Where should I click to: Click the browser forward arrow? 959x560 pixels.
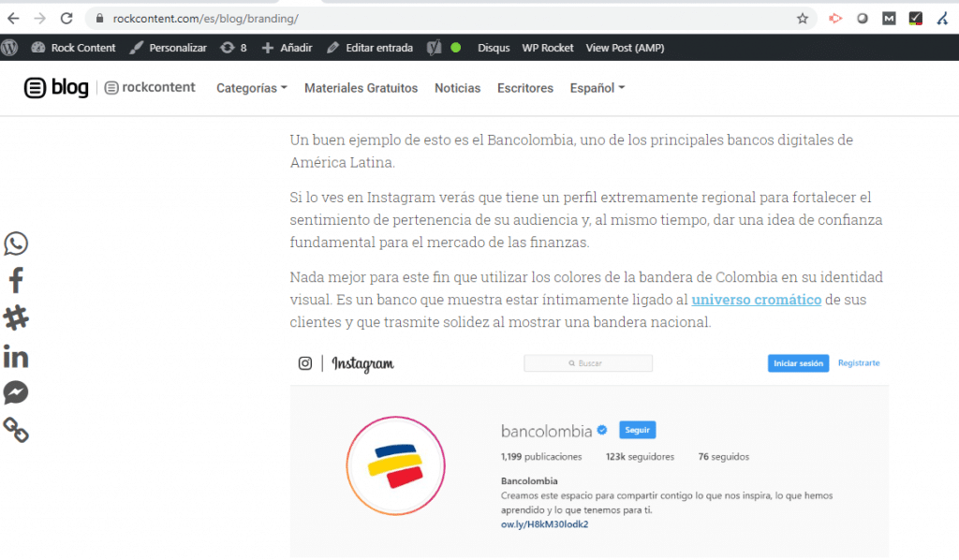[39, 19]
